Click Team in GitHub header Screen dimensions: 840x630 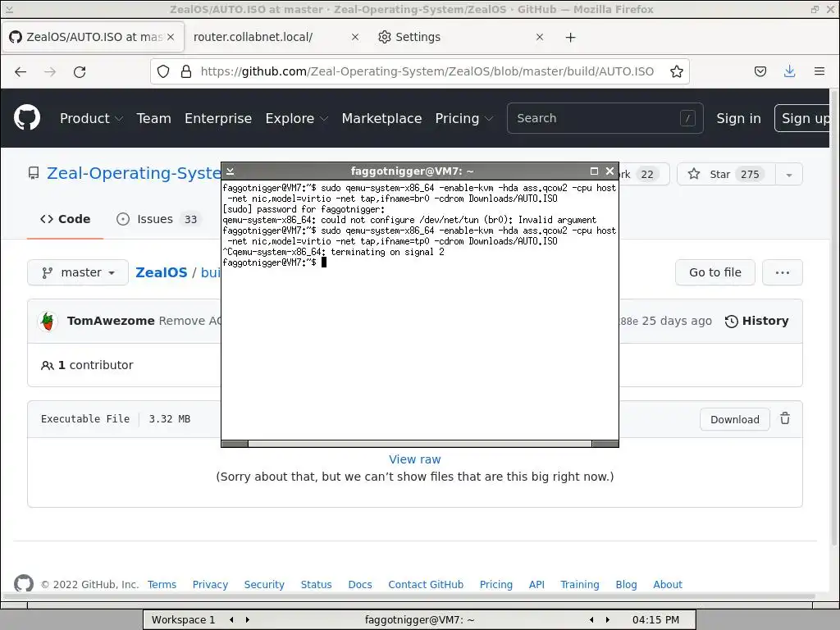click(x=153, y=118)
